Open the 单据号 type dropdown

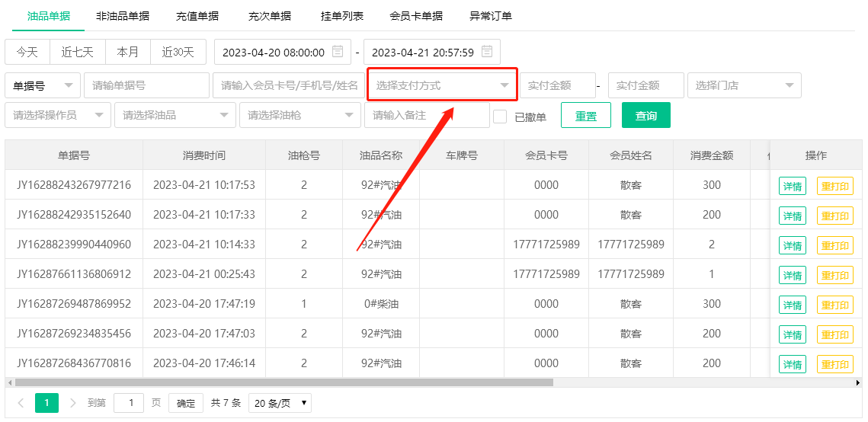coord(43,85)
